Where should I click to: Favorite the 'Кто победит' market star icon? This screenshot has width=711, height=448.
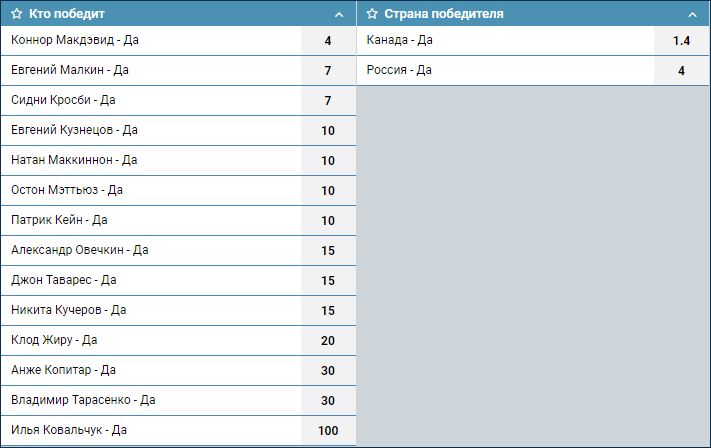pos(17,14)
